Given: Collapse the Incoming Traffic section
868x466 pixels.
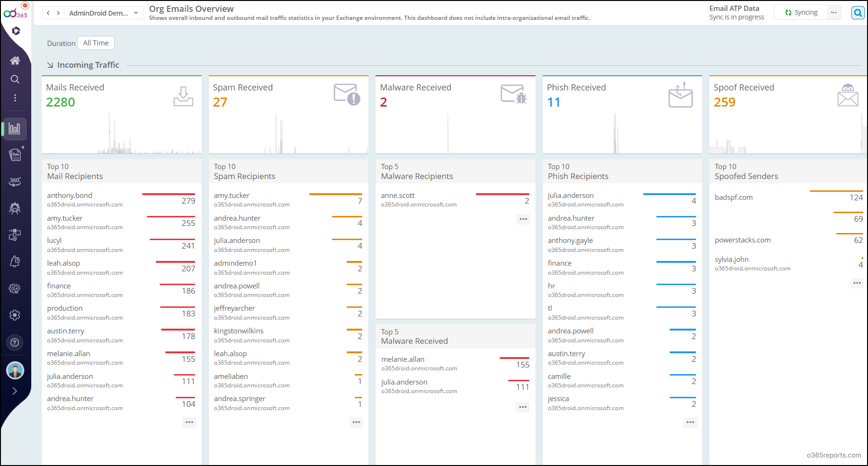Looking at the screenshot, I should 49,65.
